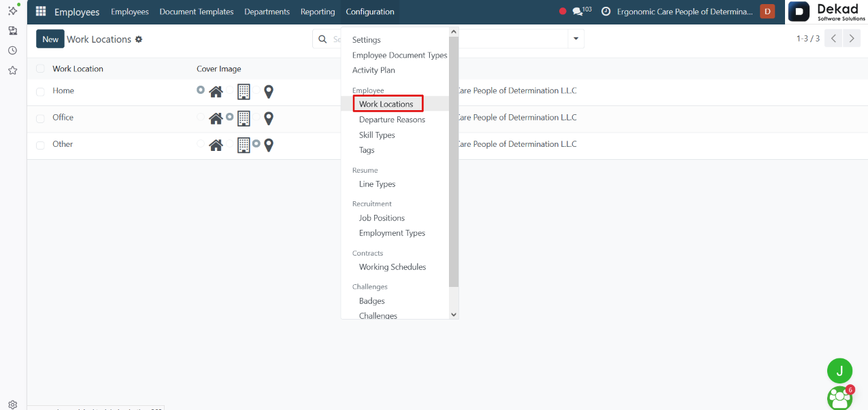Image resolution: width=868 pixels, height=410 pixels.
Task: Click the second icon in left sidebar
Action: 12,31
